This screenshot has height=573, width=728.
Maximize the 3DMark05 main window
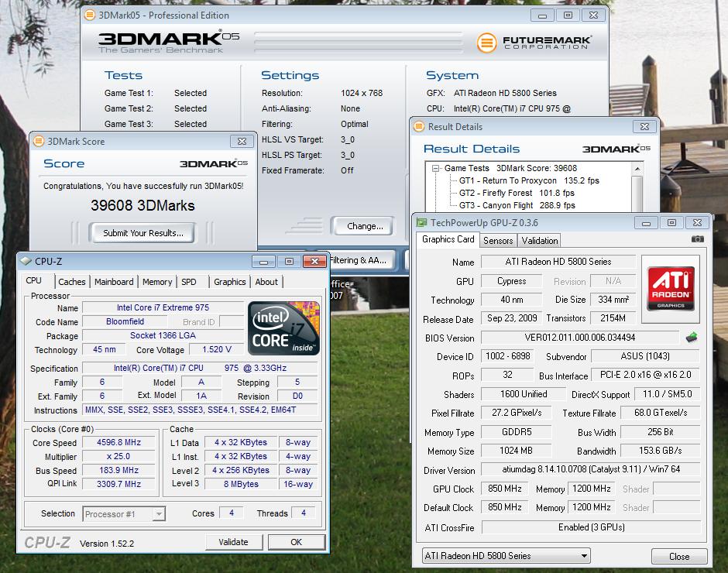click(x=568, y=15)
